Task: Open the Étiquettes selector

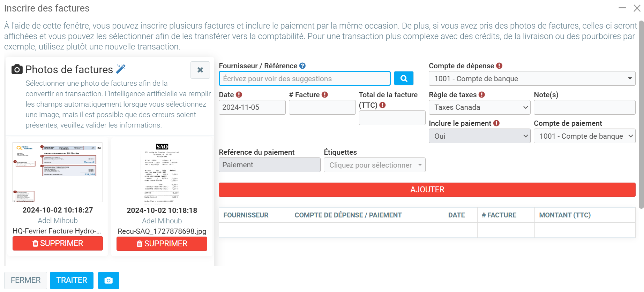Action: point(374,165)
